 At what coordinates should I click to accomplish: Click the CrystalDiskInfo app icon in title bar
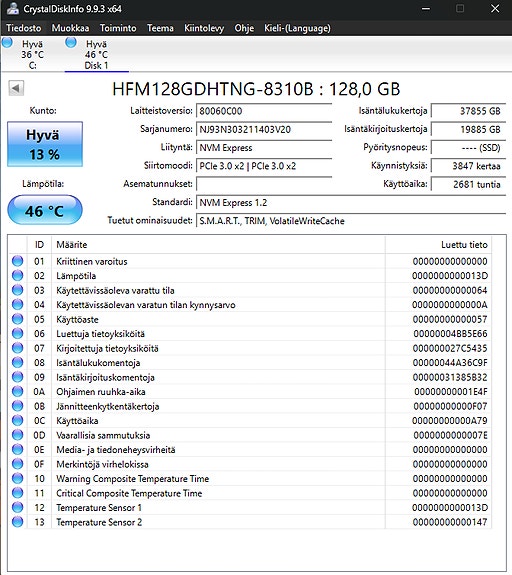coord(13,8)
